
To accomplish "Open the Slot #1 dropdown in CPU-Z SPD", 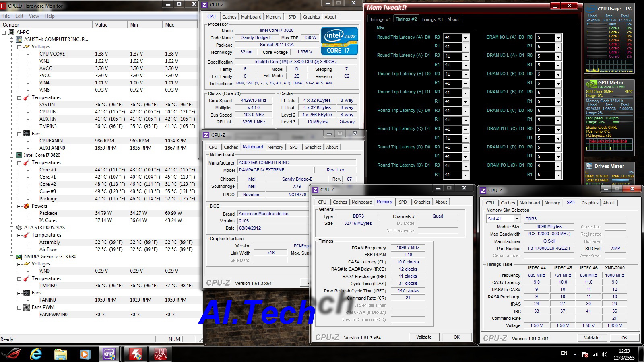I will (517, 219).
